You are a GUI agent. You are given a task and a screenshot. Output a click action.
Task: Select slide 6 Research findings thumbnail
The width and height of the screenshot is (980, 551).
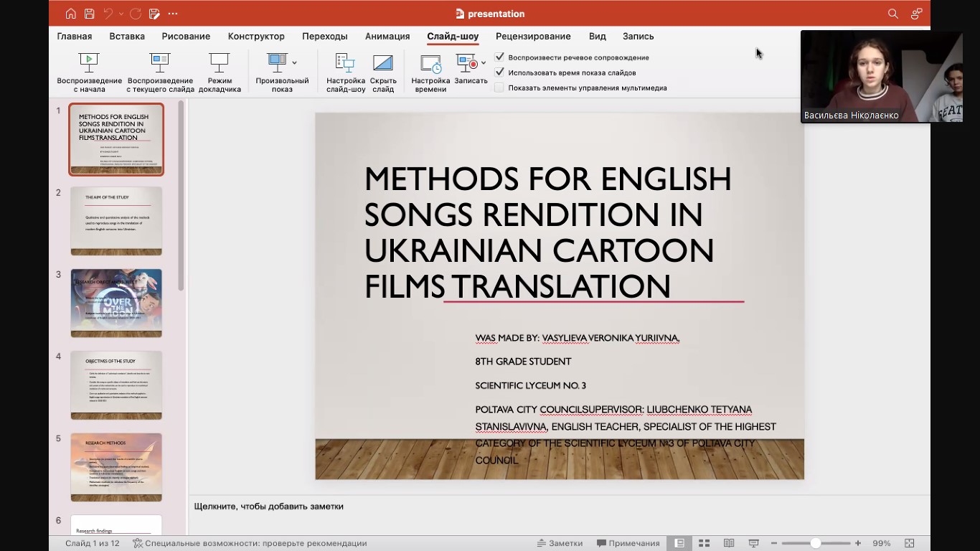[x=116, y=525]
